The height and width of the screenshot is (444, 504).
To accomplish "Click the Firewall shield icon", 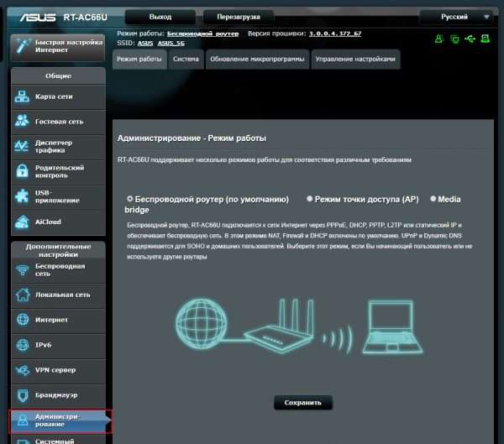I will (23, 395).
